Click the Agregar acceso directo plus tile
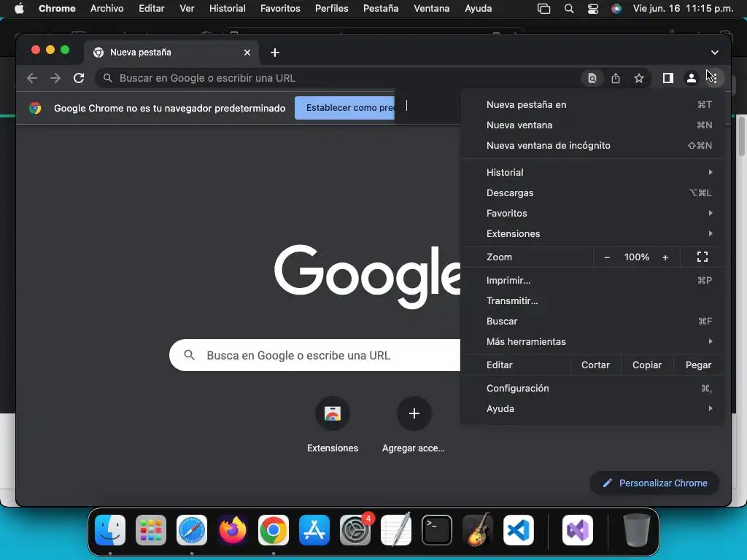The height and width of the screenshot is (560, 747). coord(414,425)
